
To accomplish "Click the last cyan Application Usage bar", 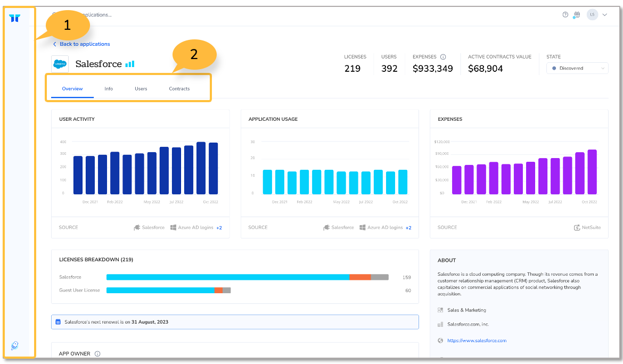I will [x=403, y=182].
